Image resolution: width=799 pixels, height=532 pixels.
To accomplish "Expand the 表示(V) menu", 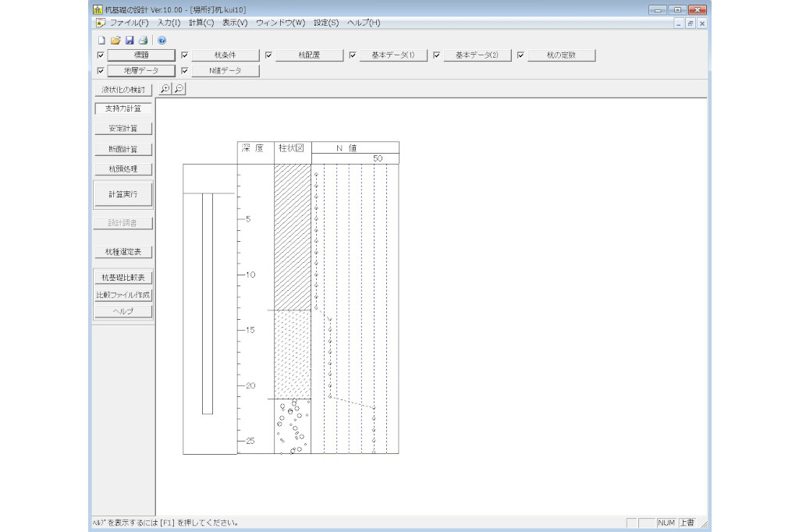I will tap(235, 23).
